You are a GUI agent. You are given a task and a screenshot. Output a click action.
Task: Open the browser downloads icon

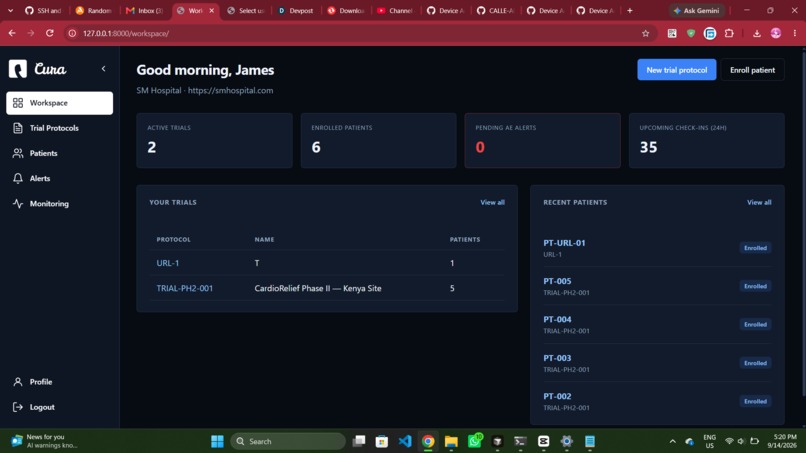(757, 33)
